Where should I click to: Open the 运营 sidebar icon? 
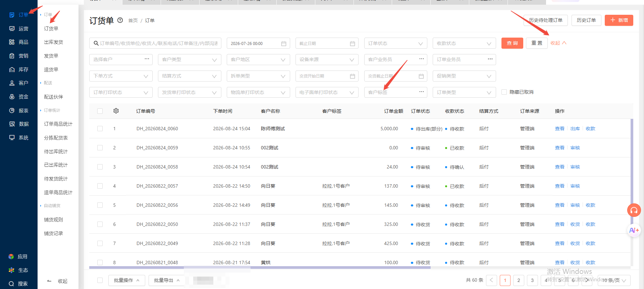(12, 29)
